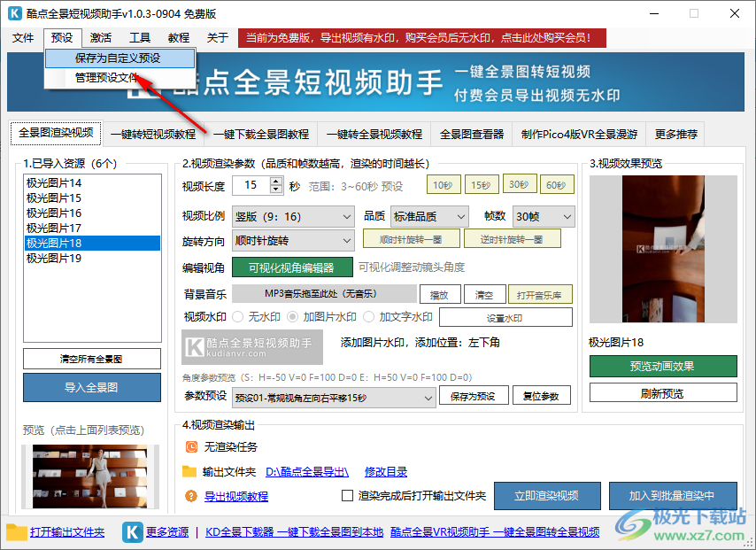
Task: Click the green 可视化视角编辑器 button
Action: tap(291, 267)
